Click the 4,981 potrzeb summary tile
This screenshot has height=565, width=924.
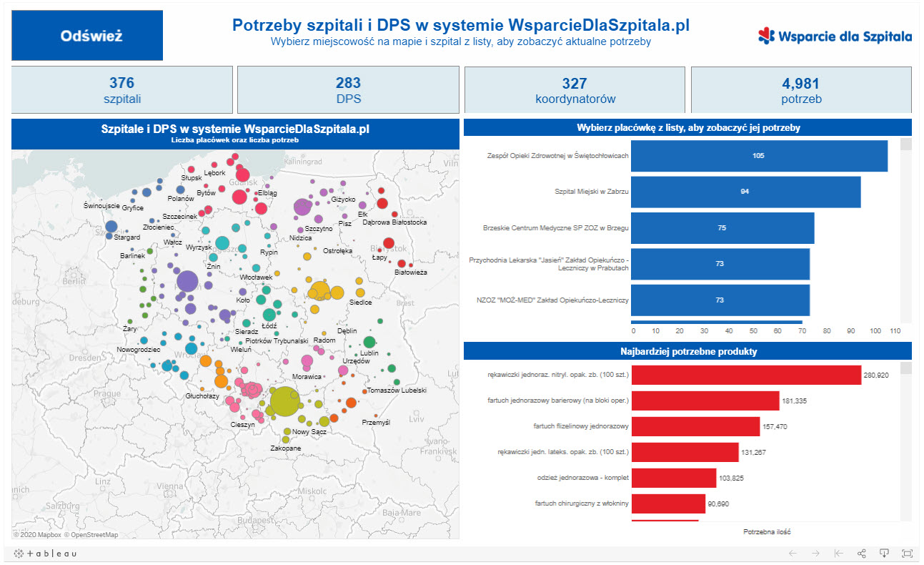click(x=800, y=90)
